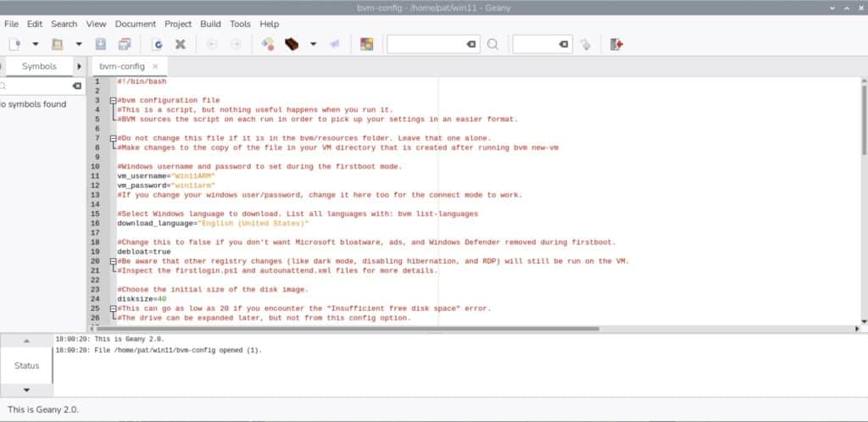The width and height of the screenshot is (868, 422).
Task: Click the toolbar search text field
Action: [426, 44]
